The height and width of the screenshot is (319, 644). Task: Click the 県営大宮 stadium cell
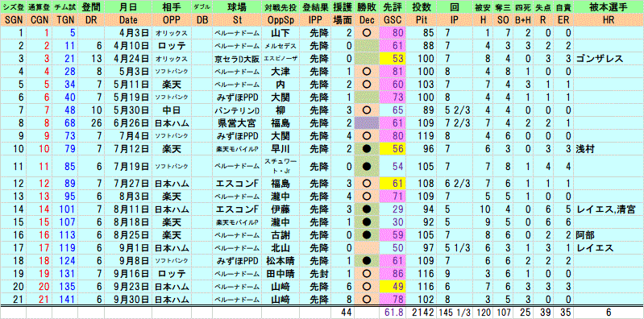[236, 122]
